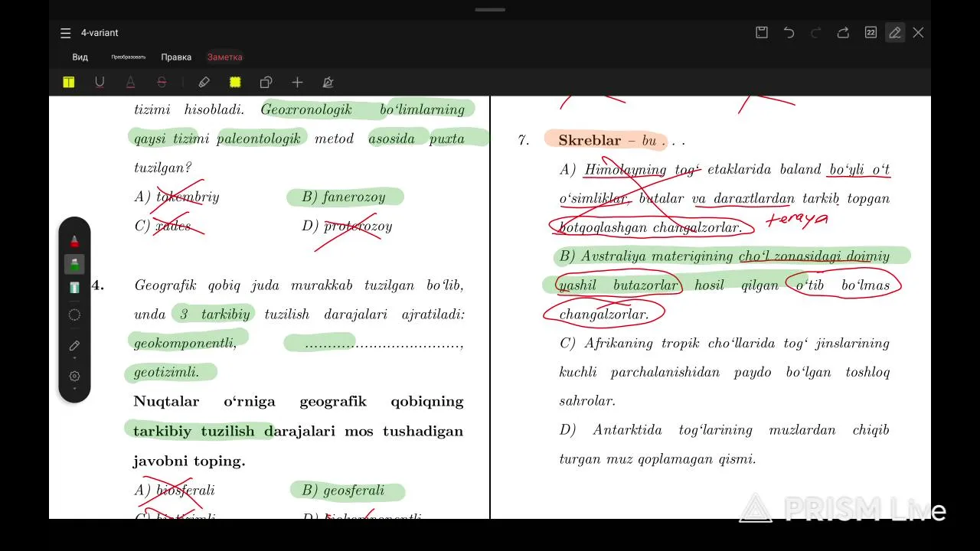Screen dimensions: 980x551
Task: Select the pencil drawing tool in toolbar
Action: click(204, 83)
